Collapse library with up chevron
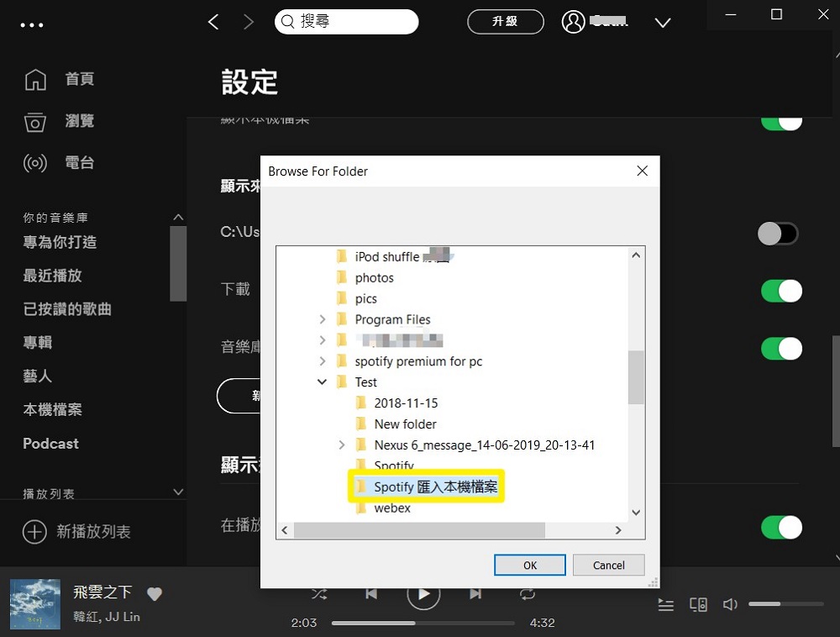This screenshot has height=637, width=840. (178, 217)
